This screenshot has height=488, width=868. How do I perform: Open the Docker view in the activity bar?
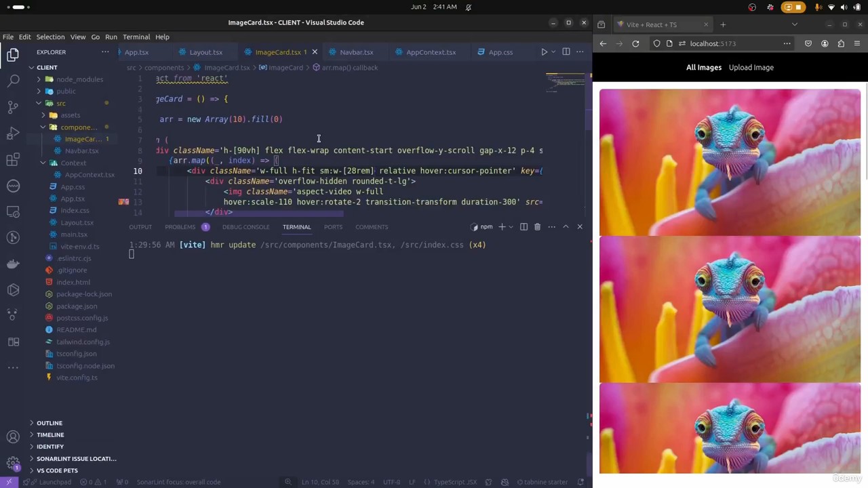(x=13, y=264)
